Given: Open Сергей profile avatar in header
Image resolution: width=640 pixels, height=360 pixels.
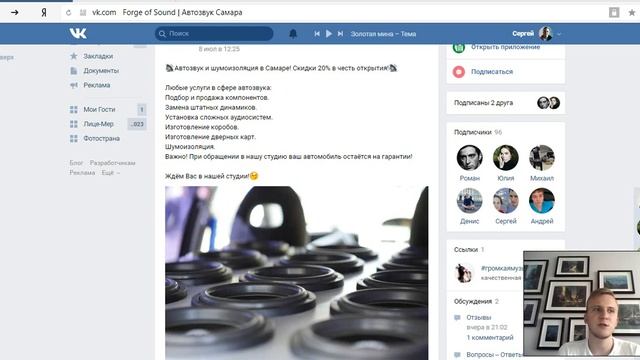Looking at the screenshot, I should coord(545,33).
